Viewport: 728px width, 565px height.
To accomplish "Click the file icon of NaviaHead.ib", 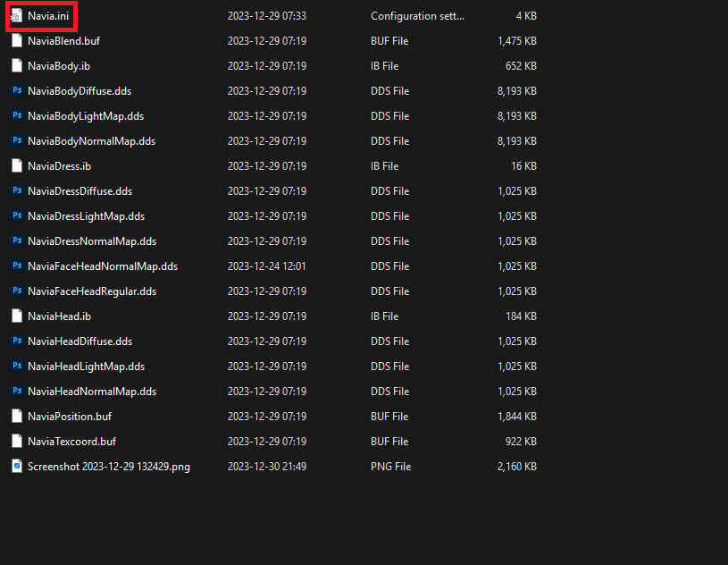I will click(x=17, y=316).
